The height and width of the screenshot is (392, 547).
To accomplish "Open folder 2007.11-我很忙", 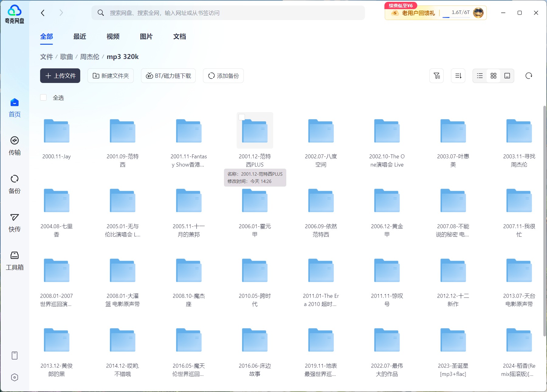I will [519, 201].
